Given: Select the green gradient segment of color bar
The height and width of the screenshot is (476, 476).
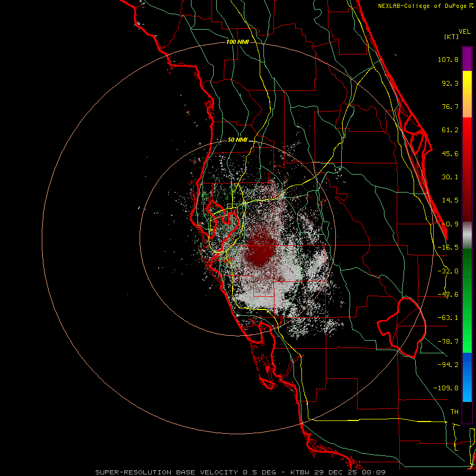Looking at the screenshot, I should click(467, 300).
